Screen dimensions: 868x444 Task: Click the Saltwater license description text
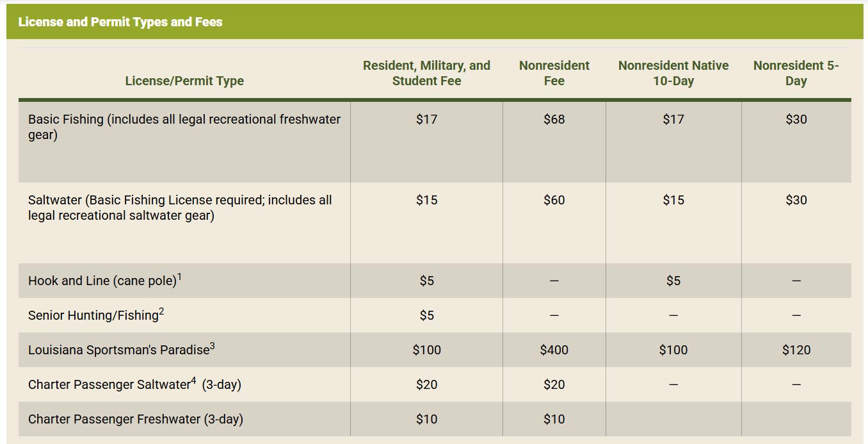[180, 208]
